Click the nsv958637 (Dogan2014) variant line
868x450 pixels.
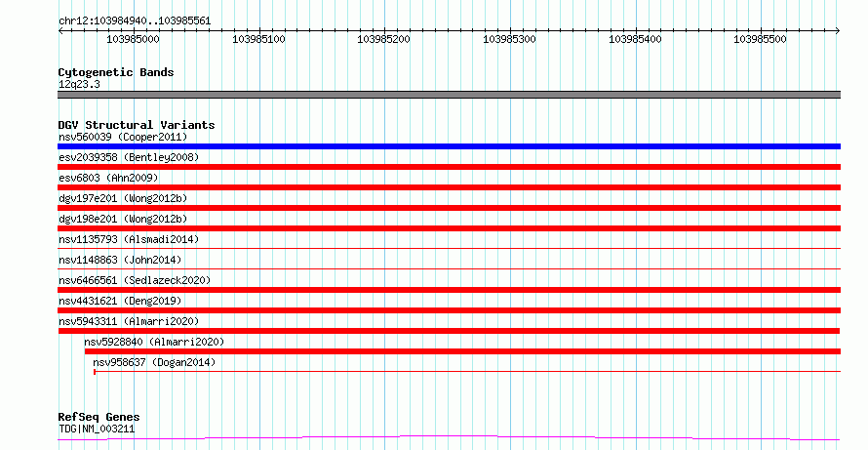pos(466,371)
